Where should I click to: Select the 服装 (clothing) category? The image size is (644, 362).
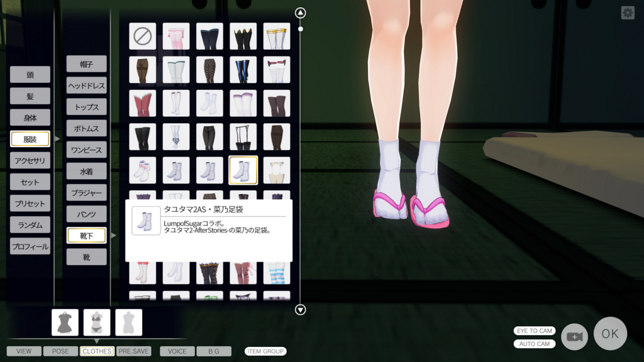[30, 139]
